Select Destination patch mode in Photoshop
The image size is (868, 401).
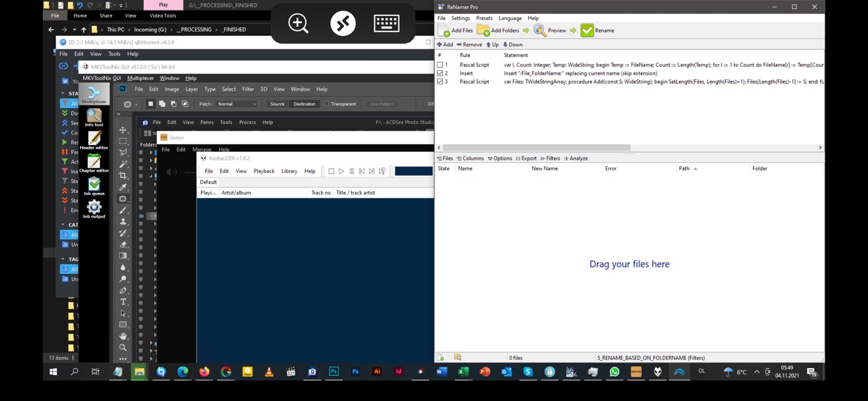[304, 104]
